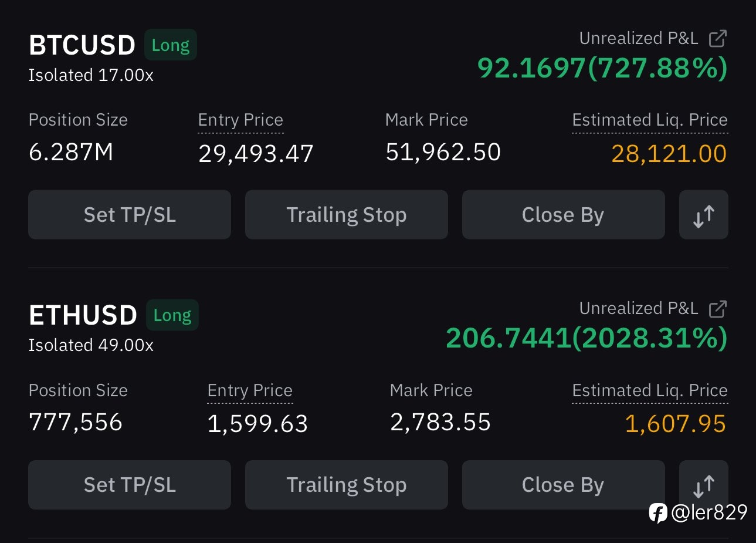Tap BTCUSD Estimated Liq. Price label
This screenshot has width=756, height=543.
[649, 120]
